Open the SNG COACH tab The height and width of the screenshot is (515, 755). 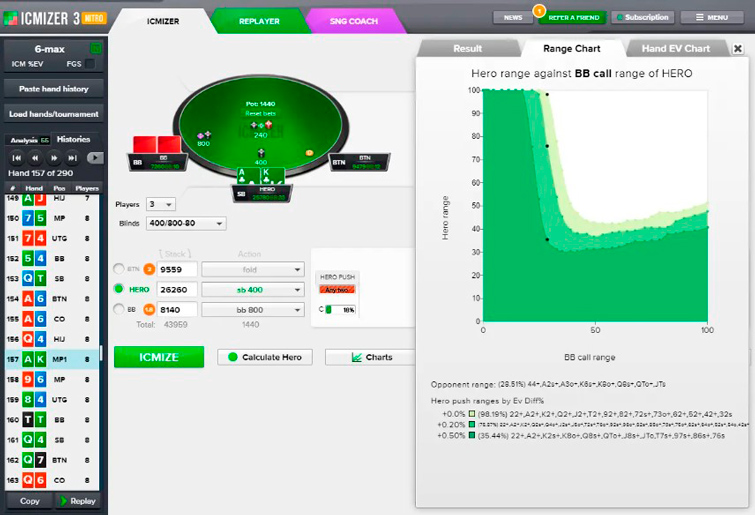click(353, 21)
